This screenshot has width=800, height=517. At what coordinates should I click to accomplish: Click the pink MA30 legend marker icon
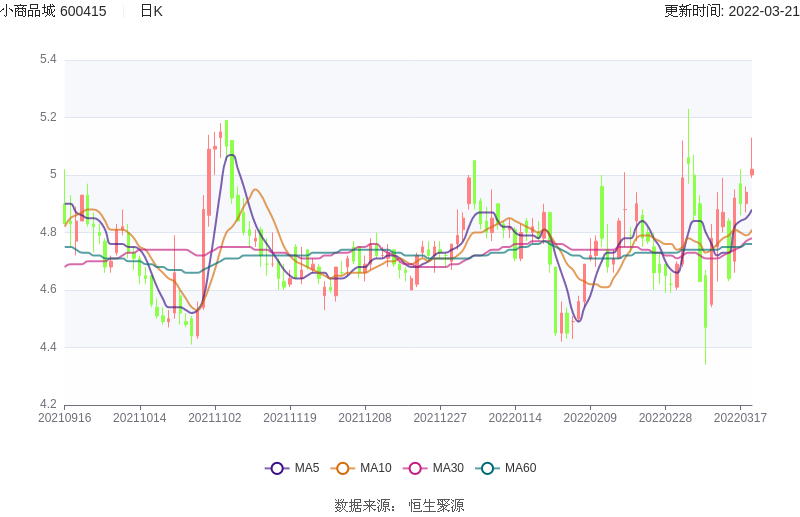pos(415,468)
